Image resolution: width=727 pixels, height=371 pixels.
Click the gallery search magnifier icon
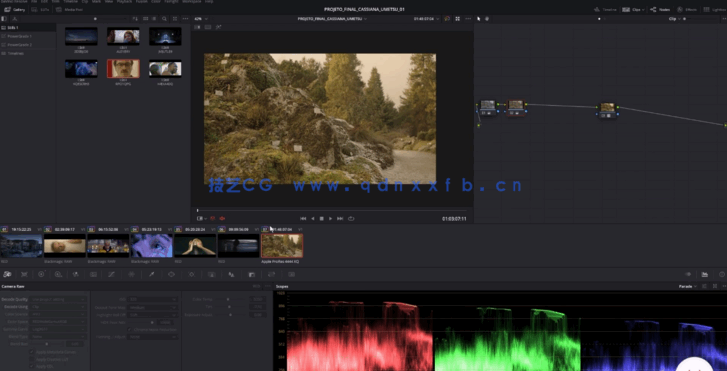(x=165, y=19)
